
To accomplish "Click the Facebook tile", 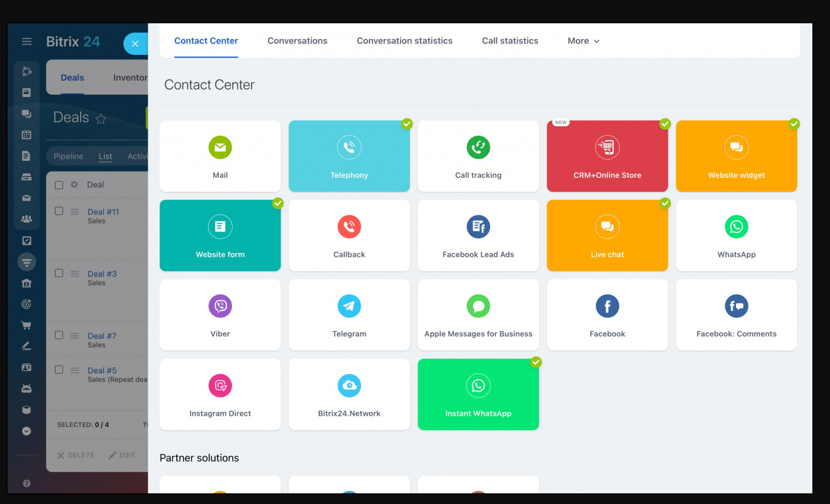I will pos(607,315).
